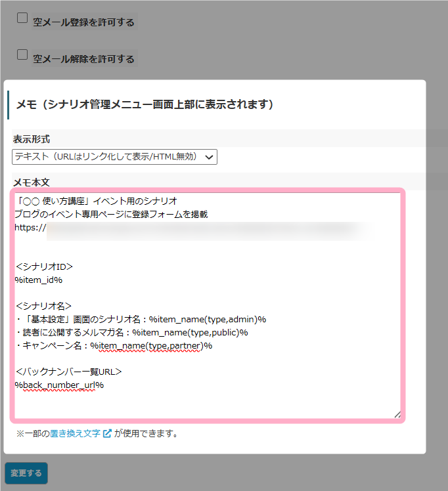Click the 「基本設定」画面のシナリオ名 line
The height and width of the screenshot is (491, 448).
[141, 319]
